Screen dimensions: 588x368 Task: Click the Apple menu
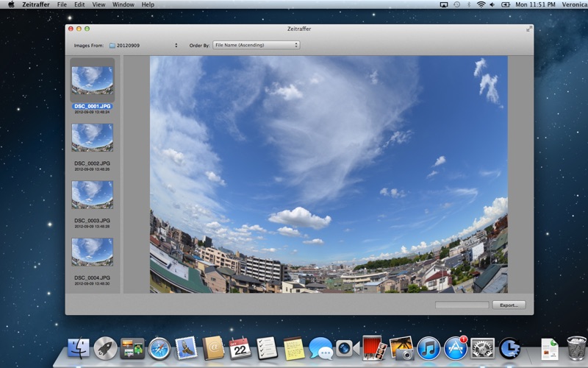pyautogui.click(x=11, y=4)
